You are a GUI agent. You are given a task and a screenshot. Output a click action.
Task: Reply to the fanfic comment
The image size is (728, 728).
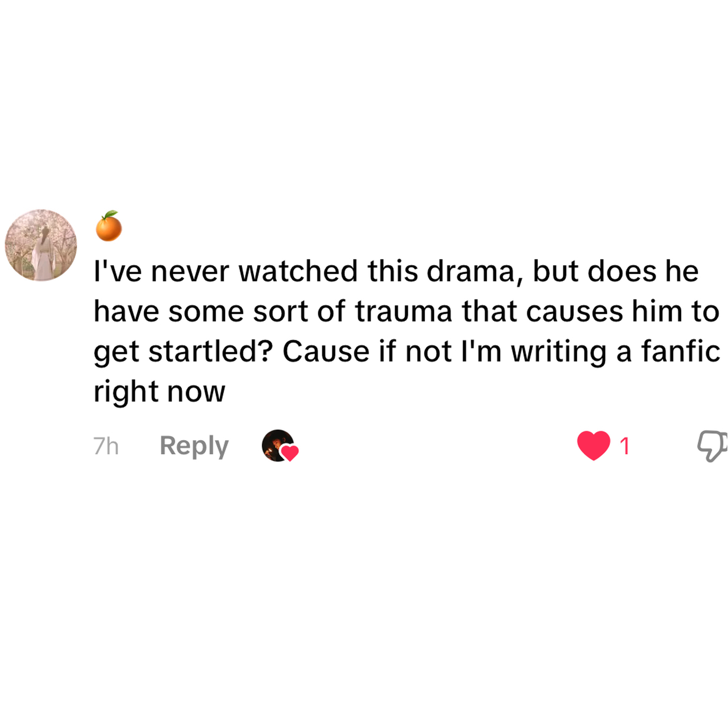click(x=194, y=446)
